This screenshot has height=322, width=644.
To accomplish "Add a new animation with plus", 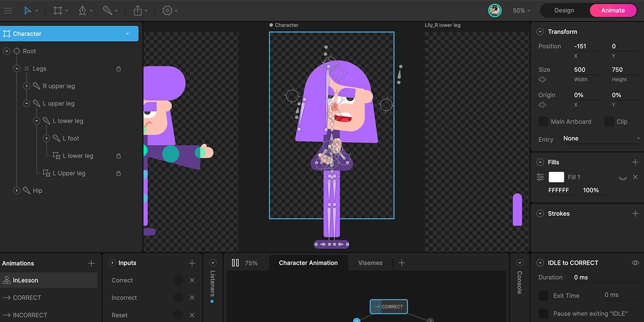I will (x=91, y=263).
